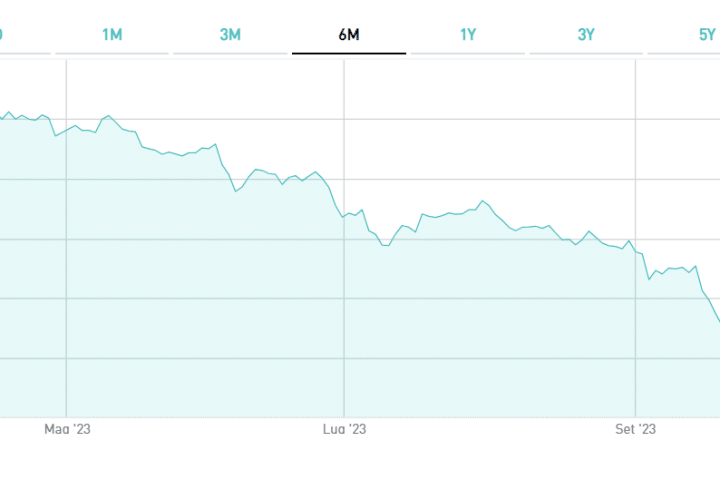Screen dimensions: 720x480
Task: Open the 3Y chart range tab
Action: point(586,35)
